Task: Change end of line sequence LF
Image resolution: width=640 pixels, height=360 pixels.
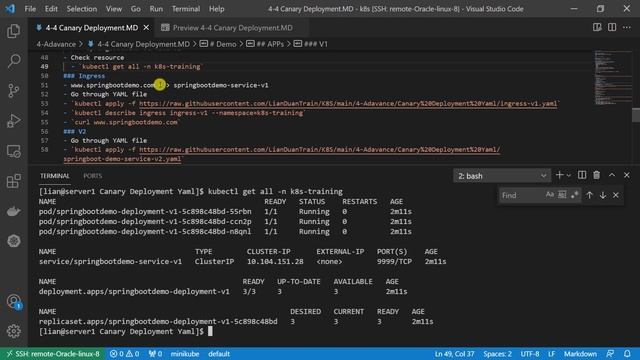Action: click(x=551, y=353)
